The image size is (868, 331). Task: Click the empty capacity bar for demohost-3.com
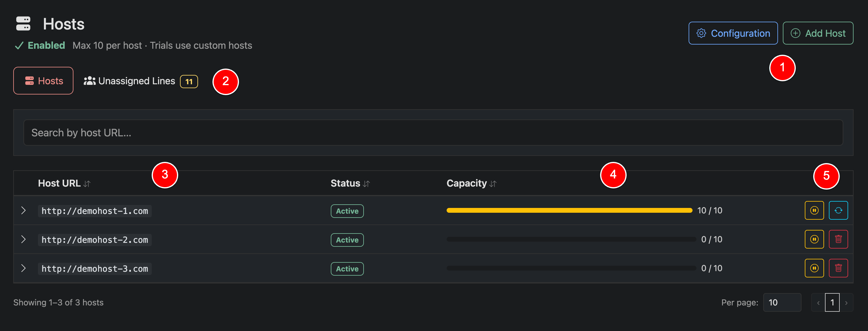pos(571,268)
